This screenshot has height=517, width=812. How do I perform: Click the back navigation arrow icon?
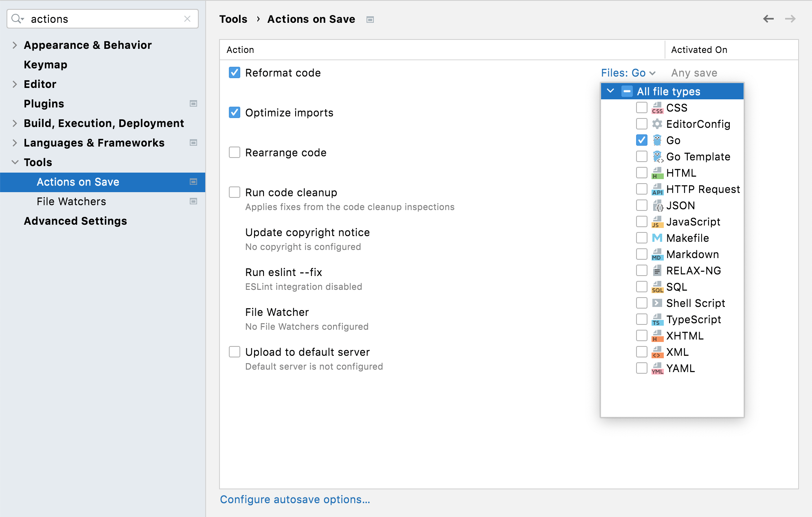(768, 19)
